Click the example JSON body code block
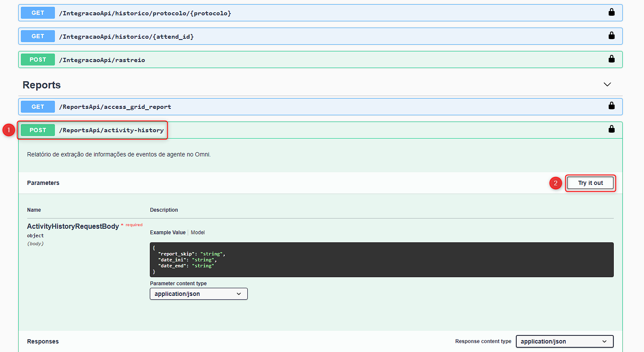Screen dimensions: 644x352 381,260
